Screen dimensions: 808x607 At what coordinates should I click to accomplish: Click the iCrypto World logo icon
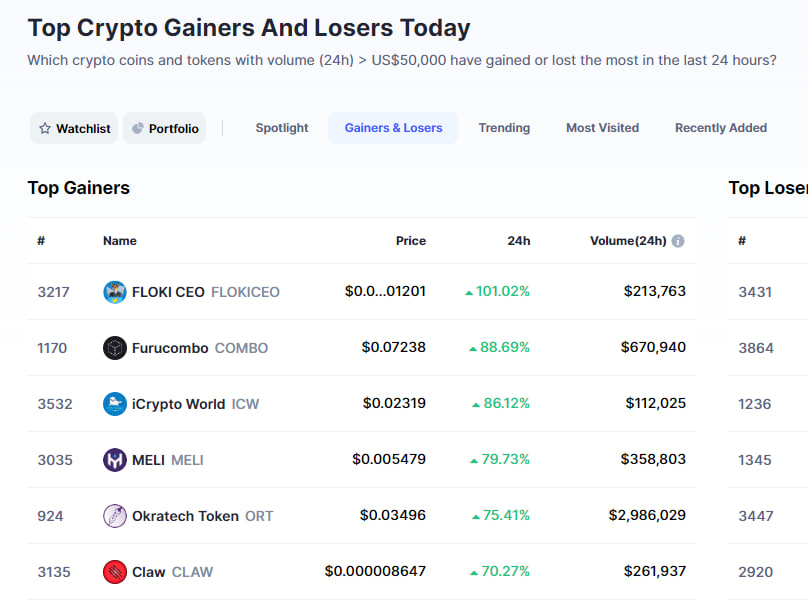coord(114,404)
